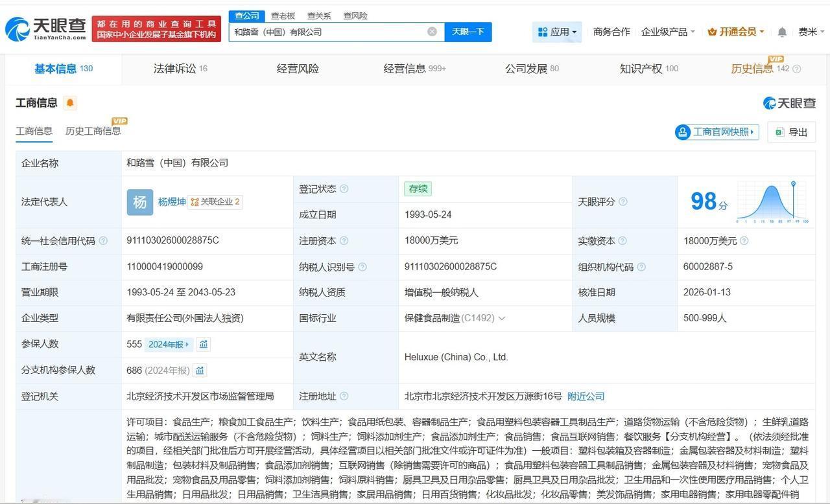Click the Excel icon on 导出 button
830x504 pixels.
tap(780, 132)
